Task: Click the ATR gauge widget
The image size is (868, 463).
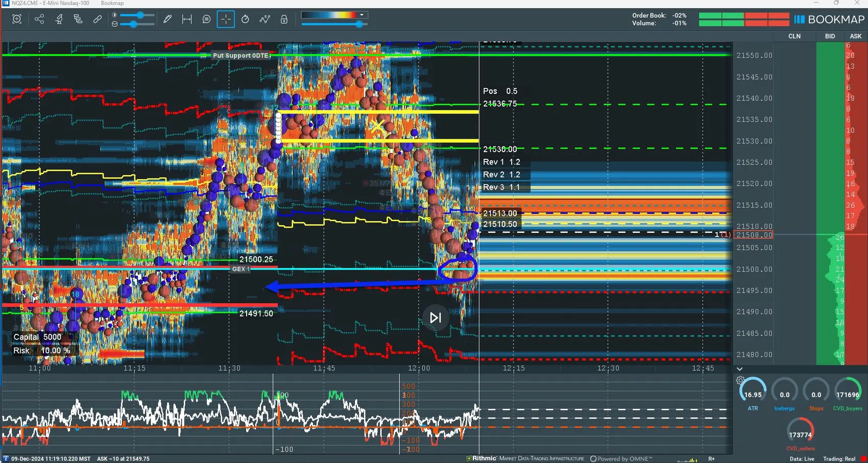Action: 753,394
